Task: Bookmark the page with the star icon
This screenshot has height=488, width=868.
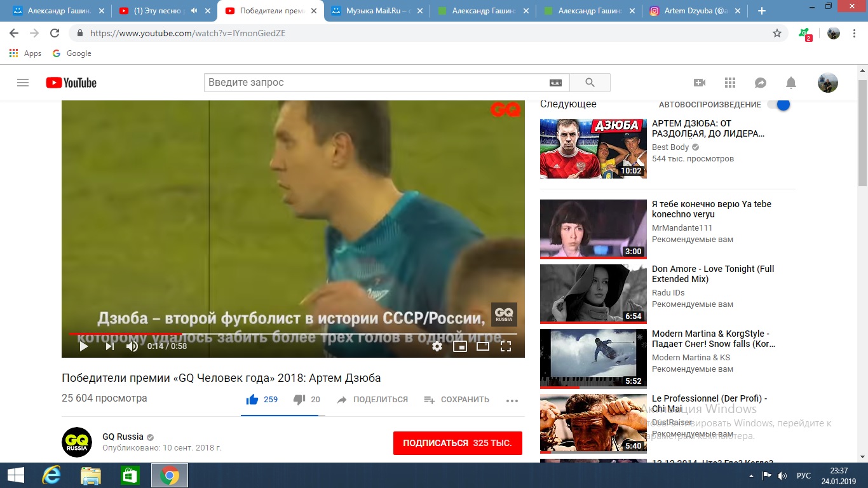Action: 777,33
